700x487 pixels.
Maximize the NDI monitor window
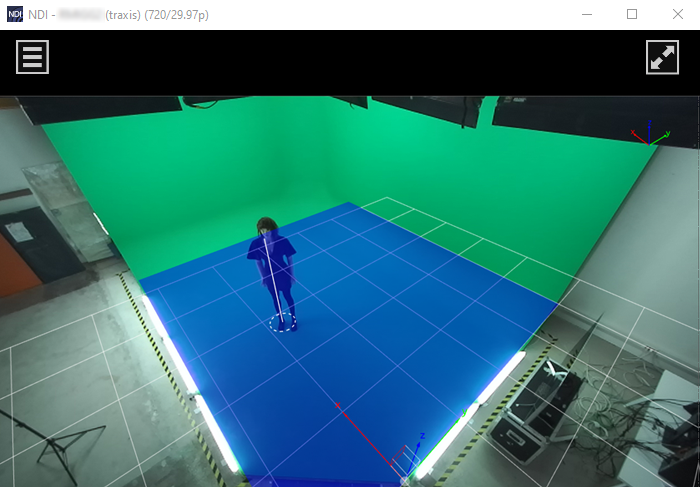click(x=632, y=15)
